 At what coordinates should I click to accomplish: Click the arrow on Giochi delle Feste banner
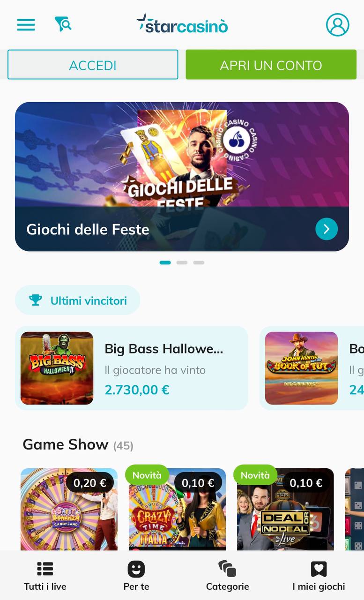tap(327, 229)
